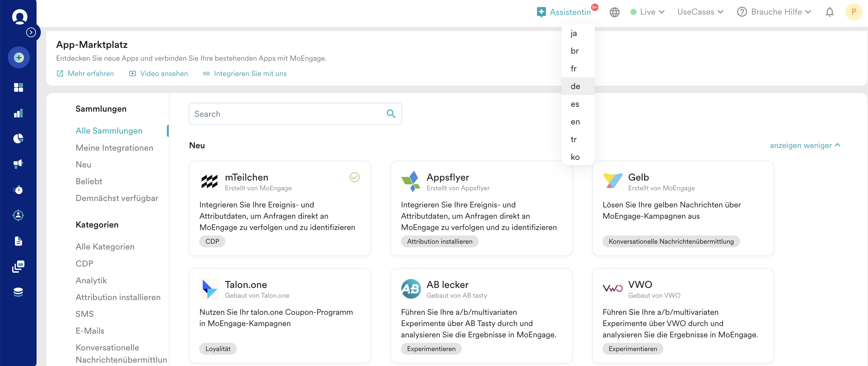Select "en" in the language menu
This screenshot has width=868, height=366.
pyautogui.click(x=575, y=121)
